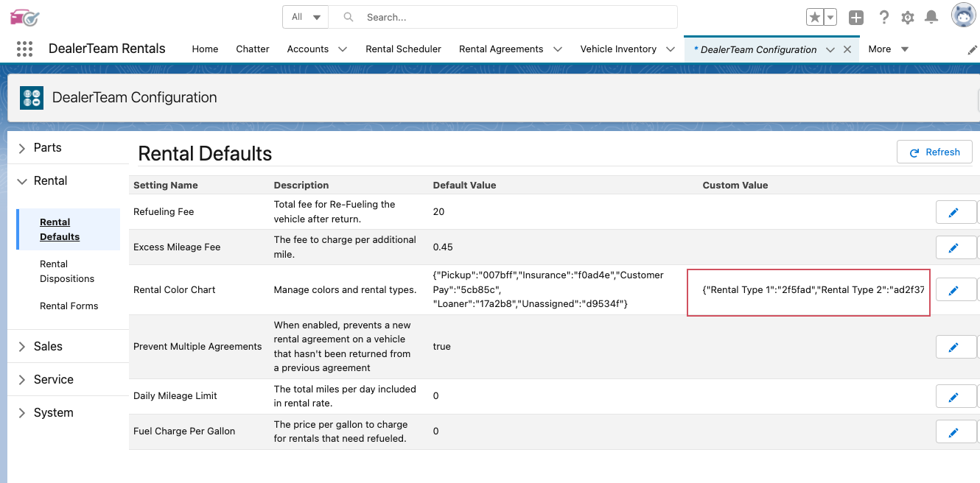Open the DealerTeam Configuration tab chevron
The height and width of the screenshot is (483, 980).
[x=830, y=49]
